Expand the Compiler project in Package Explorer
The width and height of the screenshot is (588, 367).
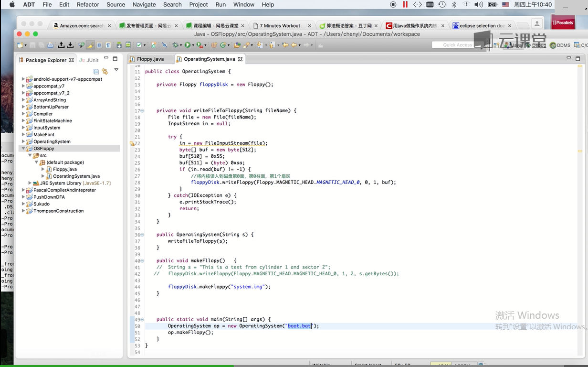click(23, 114)
